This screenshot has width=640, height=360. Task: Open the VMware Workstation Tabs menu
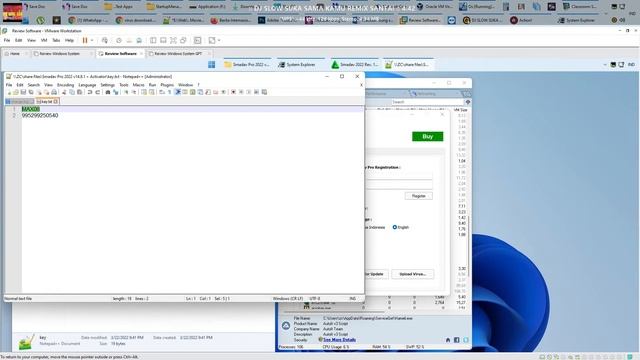56,40
